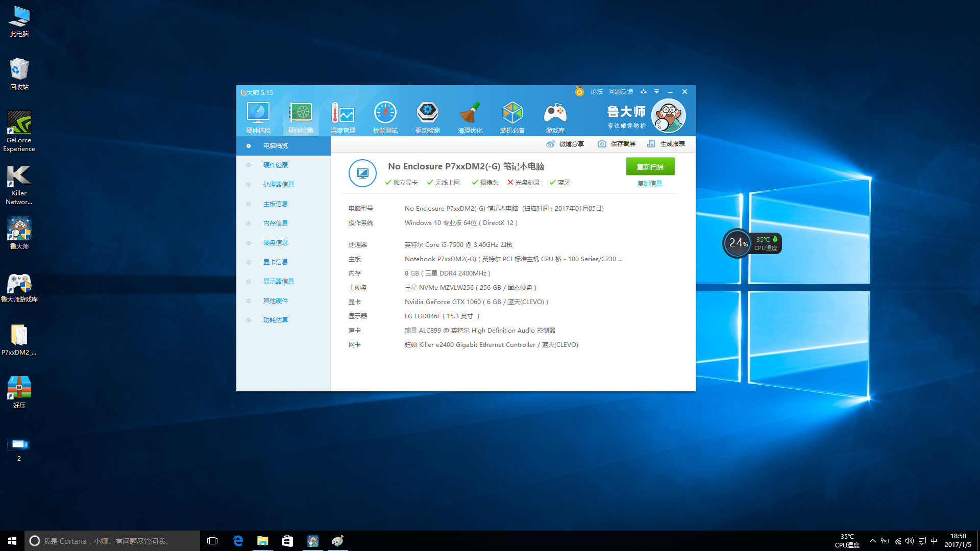Click 生成报表 generate report
980x551 pixels.
click(x=666, y=144)
